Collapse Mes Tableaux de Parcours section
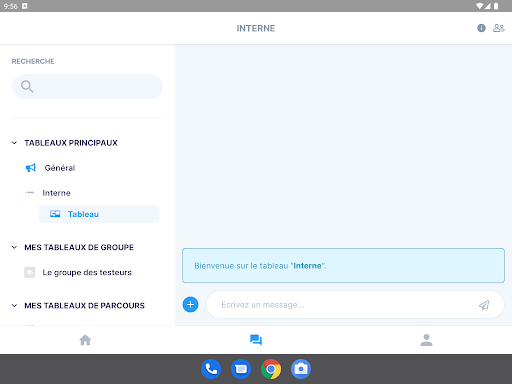 14,306
